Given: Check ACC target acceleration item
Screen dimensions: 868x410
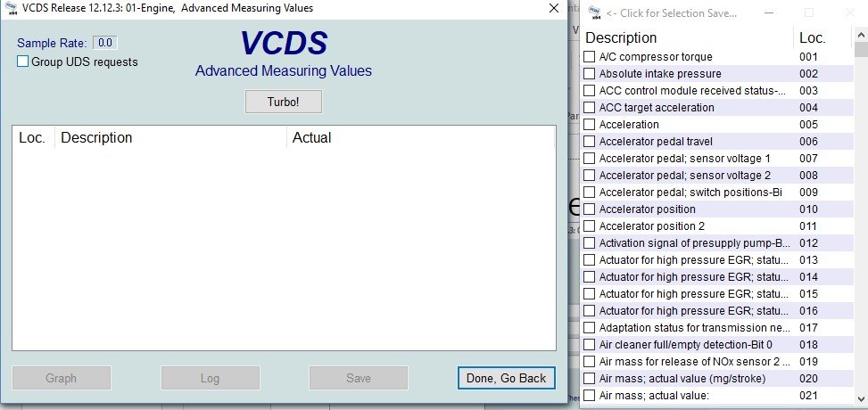Looking at the screenshot, I should [589, 108].
